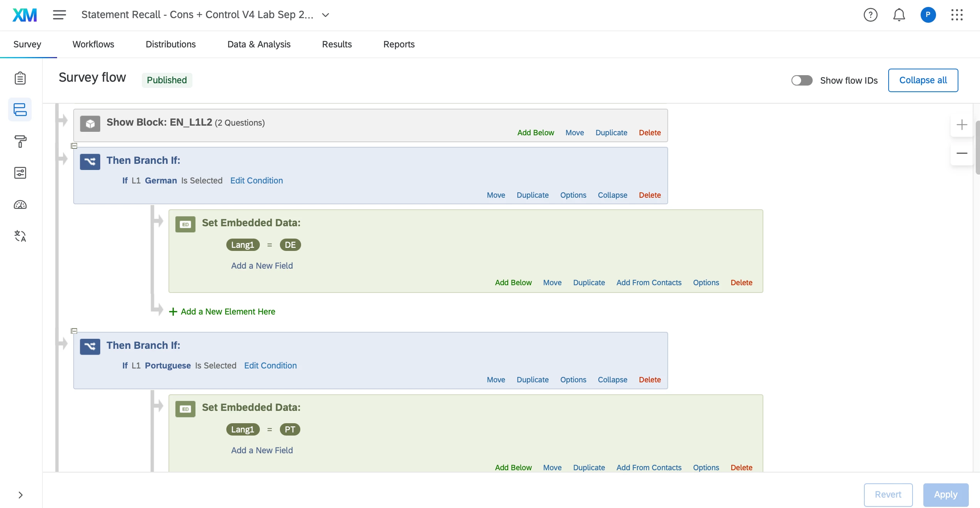
Task: Toggle the Show flow IDs switch
Action: 802,80
